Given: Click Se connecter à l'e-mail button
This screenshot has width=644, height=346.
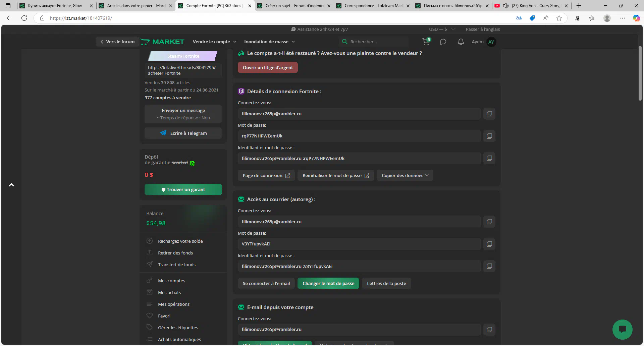Looking at the screenshot, I should tap(266, 283).
